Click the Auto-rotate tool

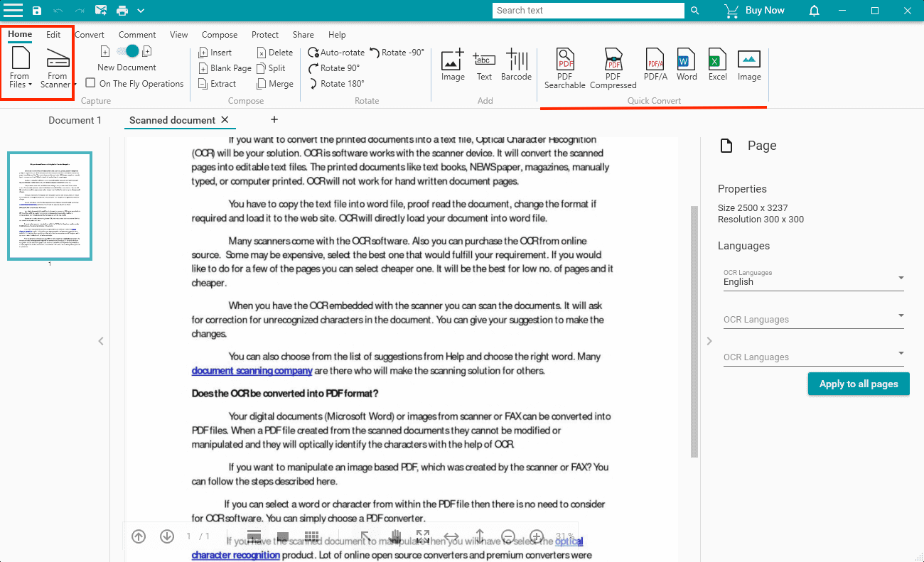[335, 53]
